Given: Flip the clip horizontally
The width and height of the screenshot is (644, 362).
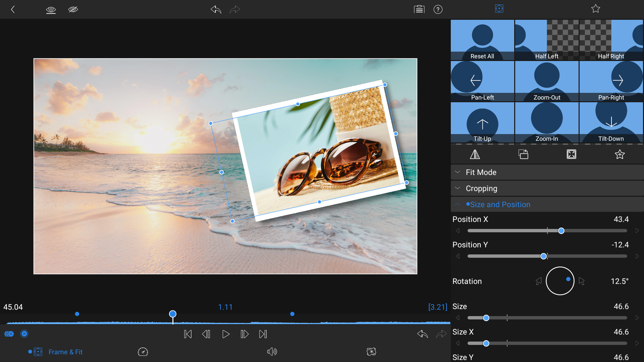Looking at the screenshot, I should tap(475, 154).
